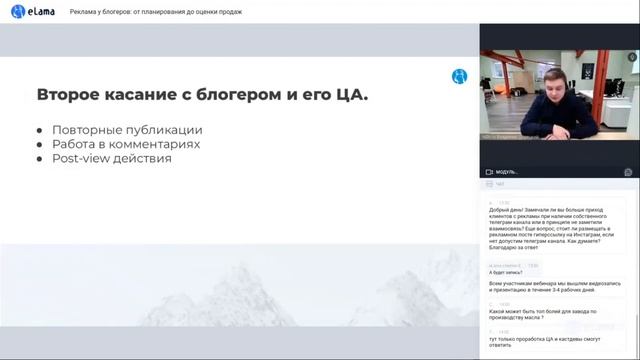
Task: Click the chat panel vertical scrollbar
Action: [637, 335]
